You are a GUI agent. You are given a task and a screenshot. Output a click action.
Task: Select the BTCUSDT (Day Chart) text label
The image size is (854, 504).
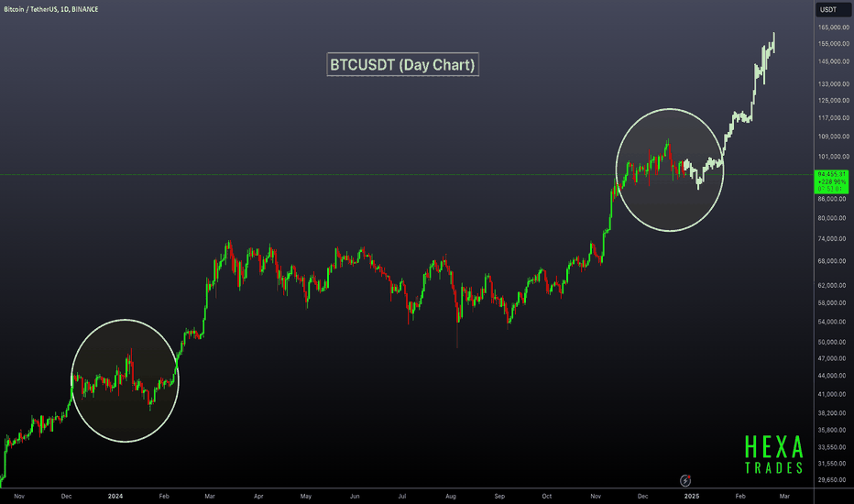[402, 65]
